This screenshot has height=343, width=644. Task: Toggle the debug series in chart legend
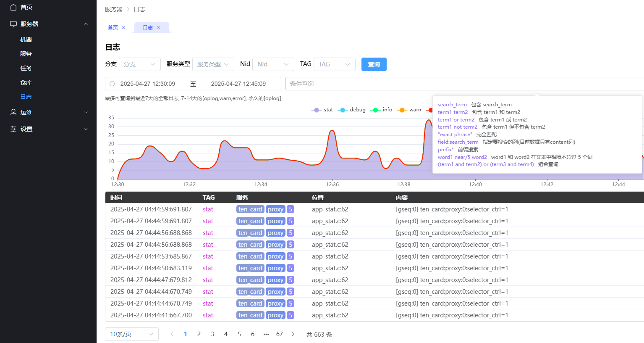(352, 110)
